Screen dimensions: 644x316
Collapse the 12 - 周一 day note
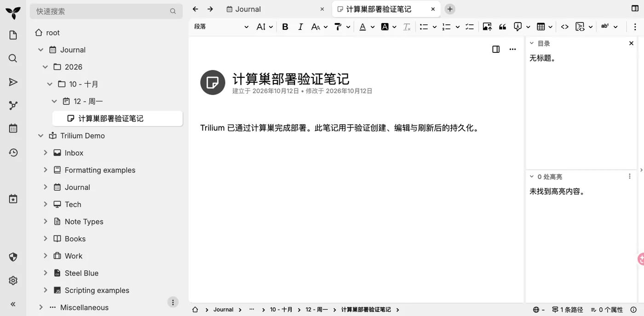pyautogui.click(x=54, y=101)
